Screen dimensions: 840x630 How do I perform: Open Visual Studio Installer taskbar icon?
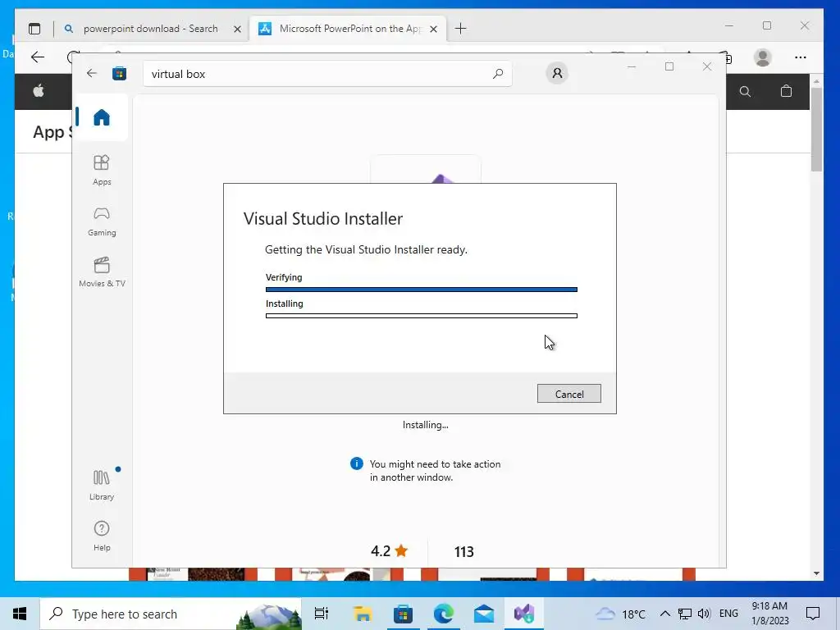coord(524,614)
